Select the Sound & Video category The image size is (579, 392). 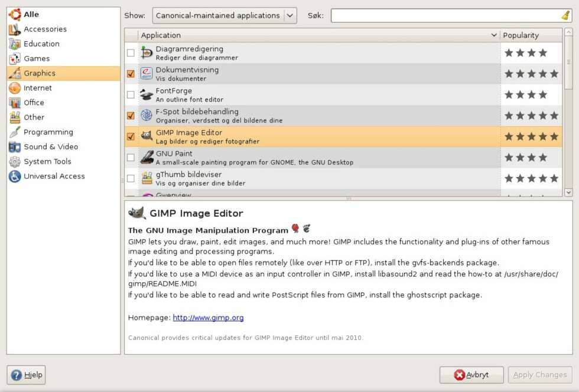coord(64,147)
